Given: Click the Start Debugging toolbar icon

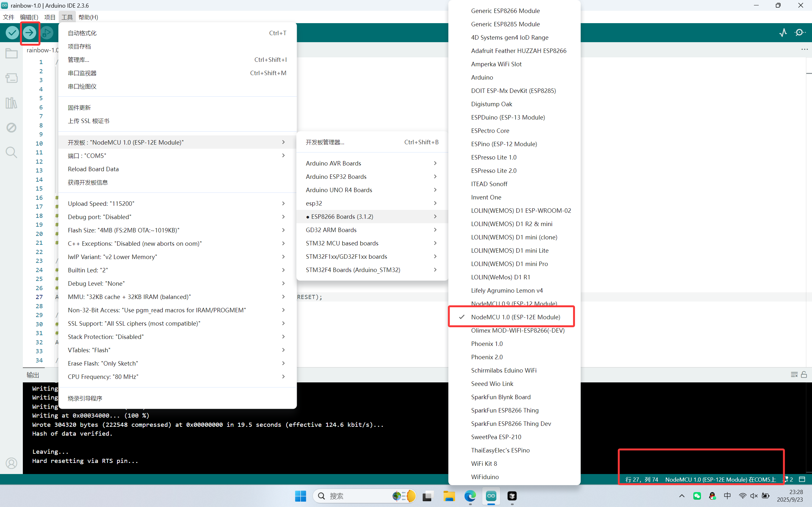Looking at the screenshot, I should tap(47, 33).
